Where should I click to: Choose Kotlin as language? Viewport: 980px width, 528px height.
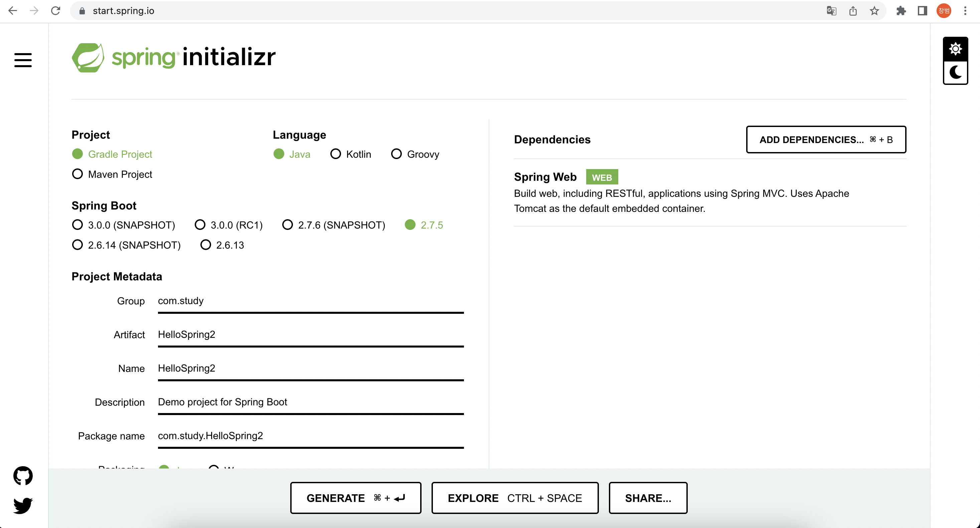click(336, 154)
